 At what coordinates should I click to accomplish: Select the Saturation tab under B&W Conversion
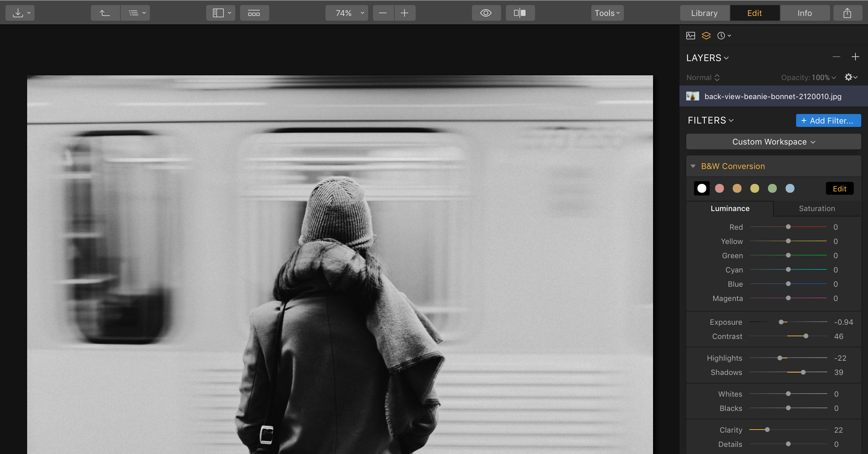tap(817, 208)
